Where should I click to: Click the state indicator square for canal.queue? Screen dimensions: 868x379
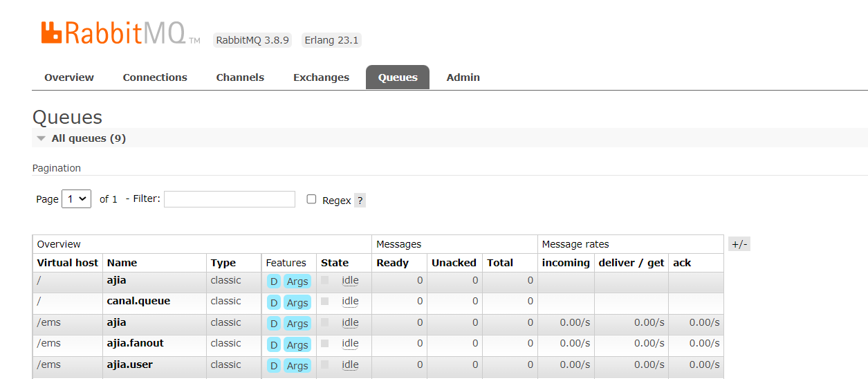click(325, 302)
